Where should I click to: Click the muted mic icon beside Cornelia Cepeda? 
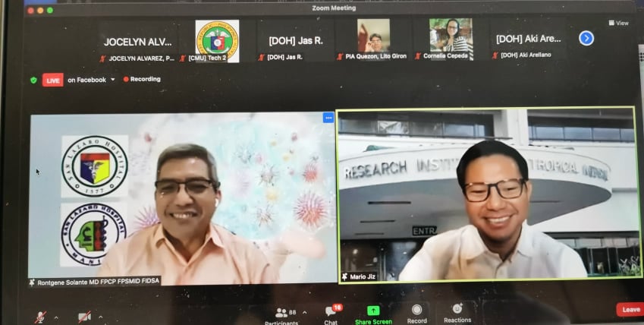(418, 55)
